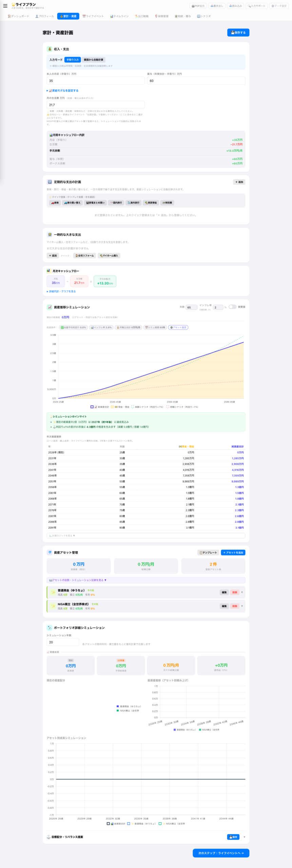The width and height of the screenshot is (292, 868).
Task: Open データ設定 gear settings
Action: pos(279,6)
